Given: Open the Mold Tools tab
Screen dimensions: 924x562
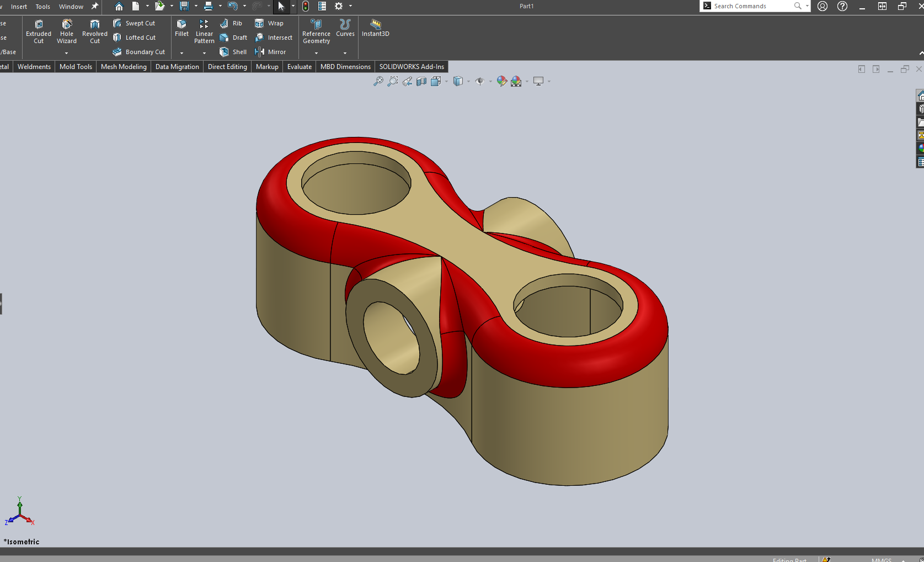Looking at the screenshot, I should pos(76,67).
